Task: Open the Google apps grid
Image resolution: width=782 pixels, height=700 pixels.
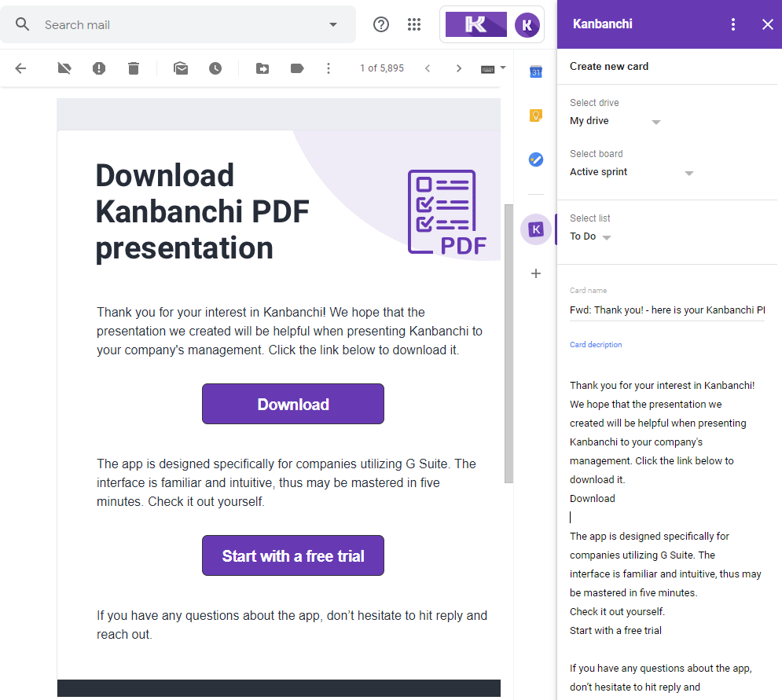Action: pyautogui.click(x=414, y=24)
